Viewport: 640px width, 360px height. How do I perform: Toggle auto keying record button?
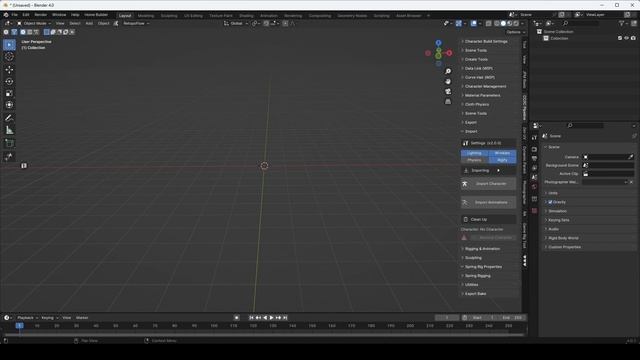click(x=236, y=318)
